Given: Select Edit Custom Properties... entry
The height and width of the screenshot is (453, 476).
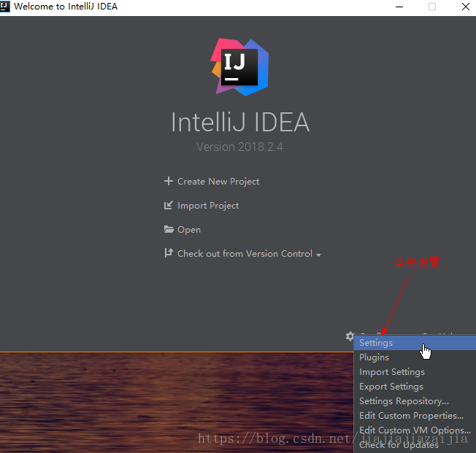Looking at the screenshot, I should (x=415, y=416).
